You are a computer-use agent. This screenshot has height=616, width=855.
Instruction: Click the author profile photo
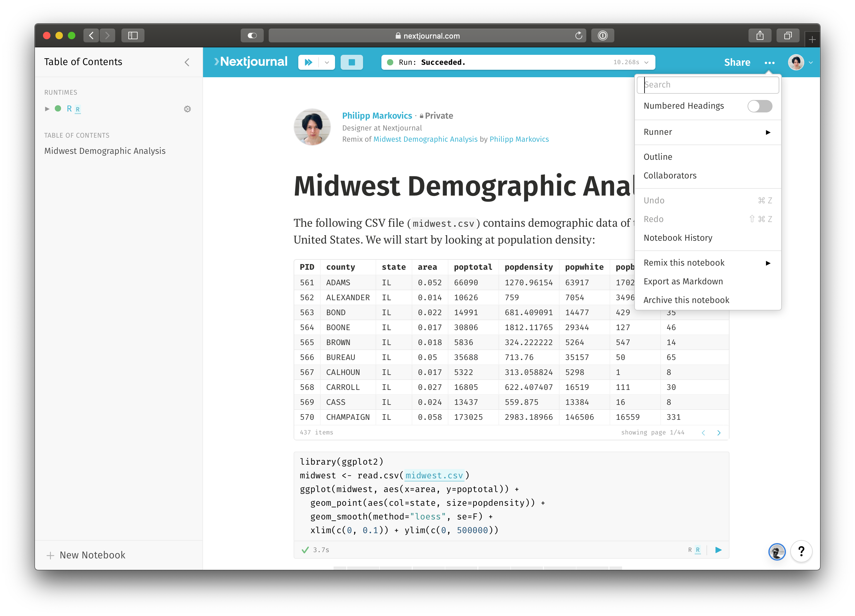[x=312, y=127]
